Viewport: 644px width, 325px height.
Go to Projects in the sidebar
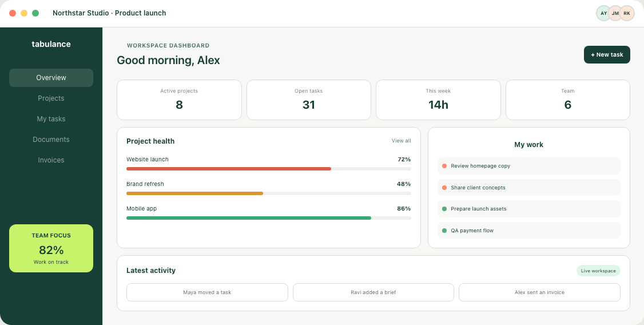pos(51,98)
